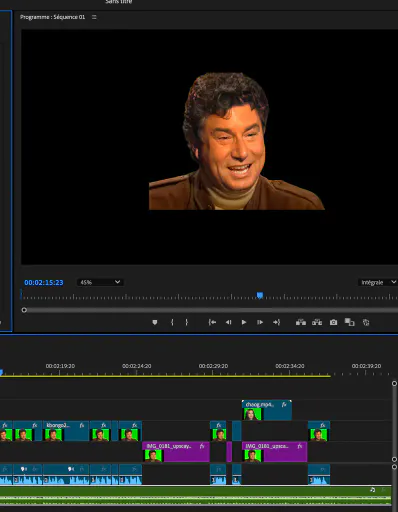Select the Programme : Séquence 01 tab
Viewport: 398px width, 512px height.
[52, 17]
